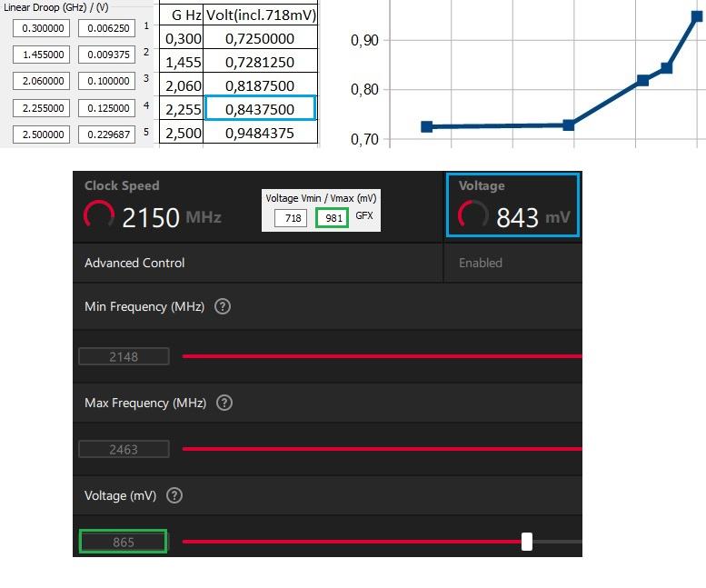Click droop voltage field 0.125000
The width and height of the screenshot is (706, 588).
(106, 108)
